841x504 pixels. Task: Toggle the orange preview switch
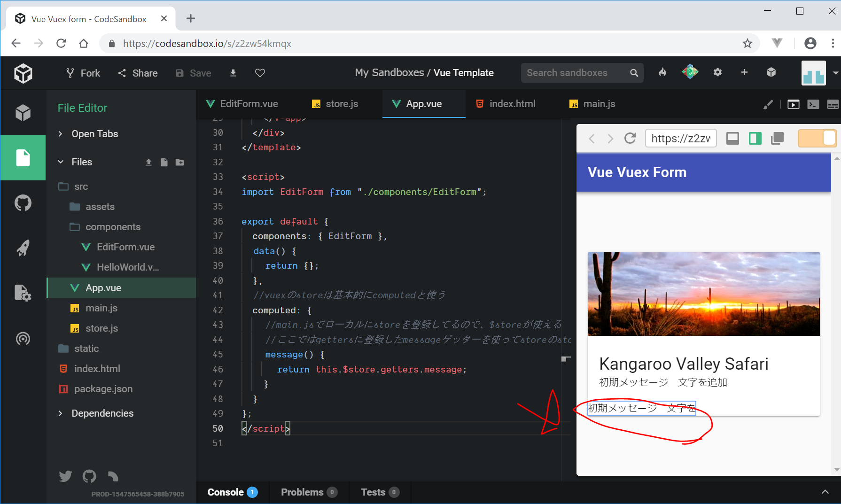[817, 139]
